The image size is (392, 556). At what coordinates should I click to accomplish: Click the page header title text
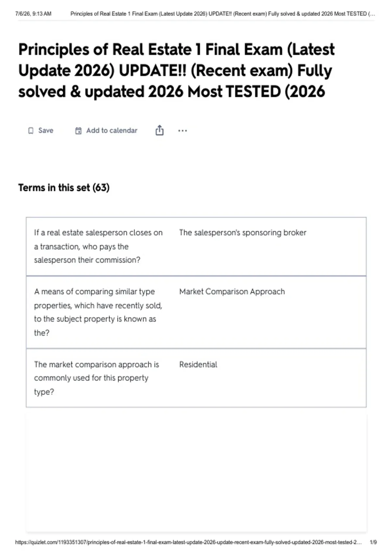(223, 14)
